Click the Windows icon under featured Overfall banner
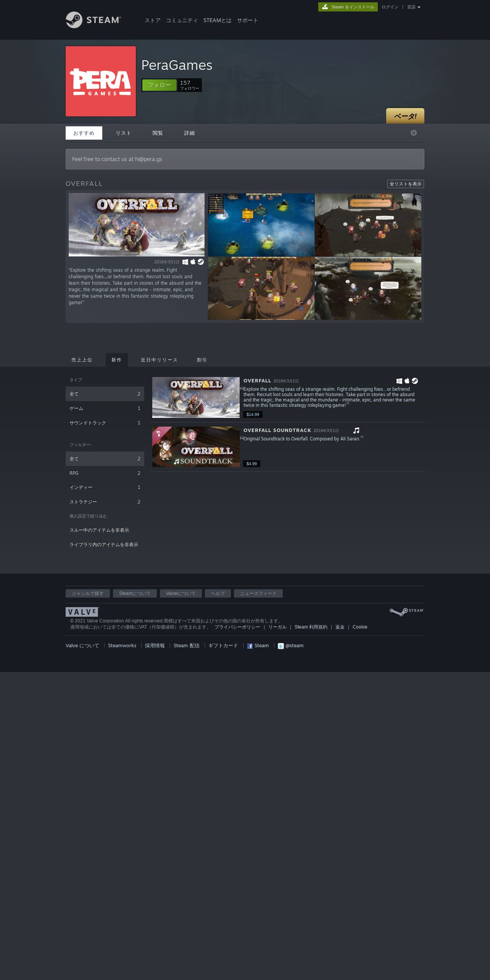 coord(185,262)
